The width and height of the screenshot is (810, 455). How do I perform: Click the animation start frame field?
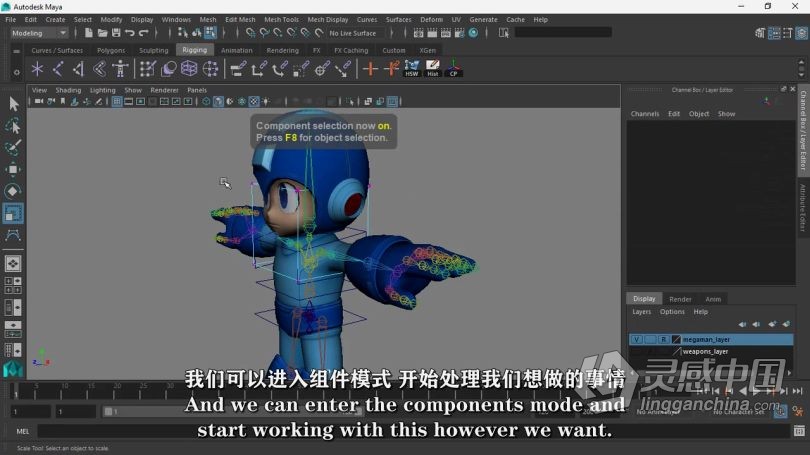click(x=30, y=412)
